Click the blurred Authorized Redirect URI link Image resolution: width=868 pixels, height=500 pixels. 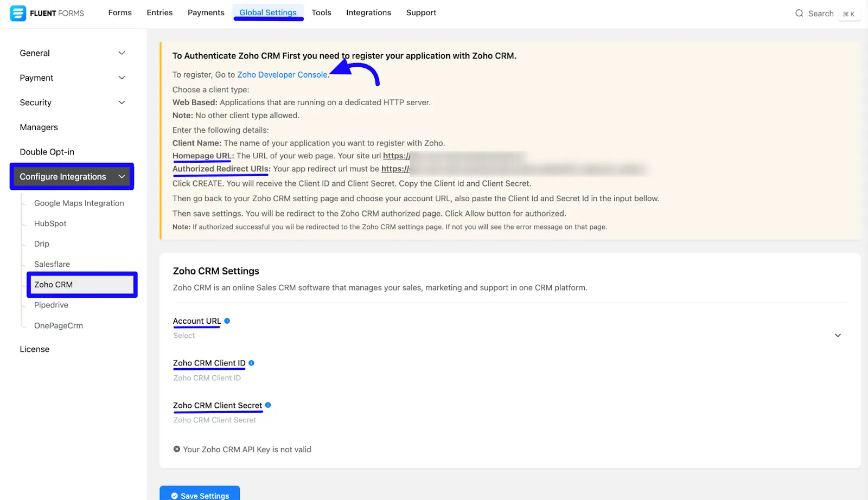(x=513, y=169)
